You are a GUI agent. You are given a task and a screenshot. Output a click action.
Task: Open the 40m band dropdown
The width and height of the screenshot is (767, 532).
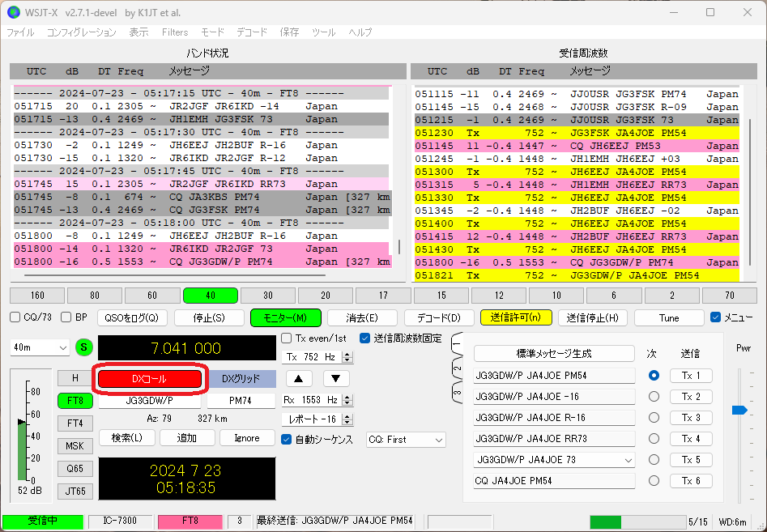pyautogui.click(x=40, y=347)
